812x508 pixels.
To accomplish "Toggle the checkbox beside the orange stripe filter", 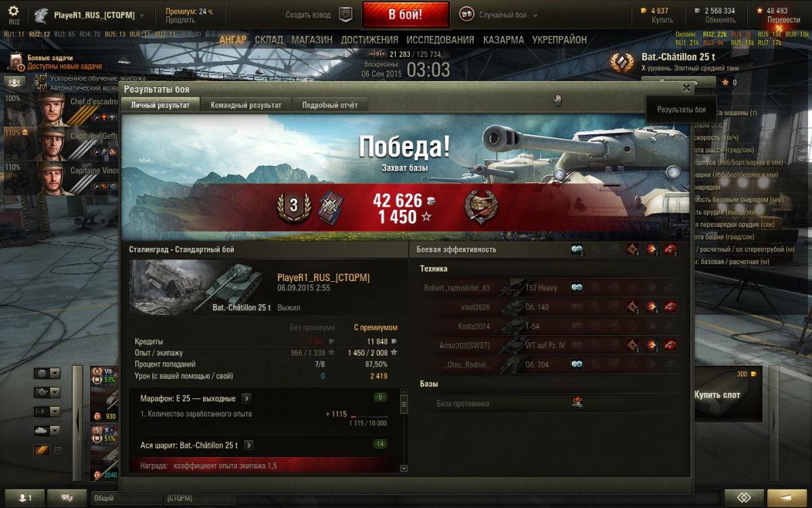I will click(x=58, y=450).
